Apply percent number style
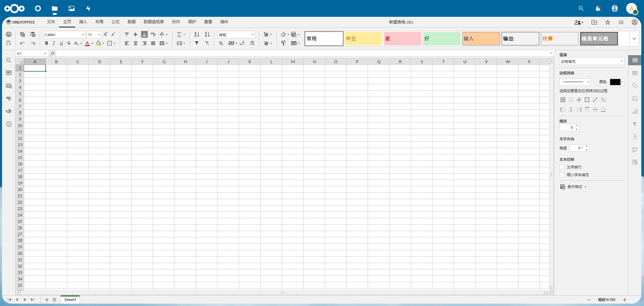 [221, 43]
